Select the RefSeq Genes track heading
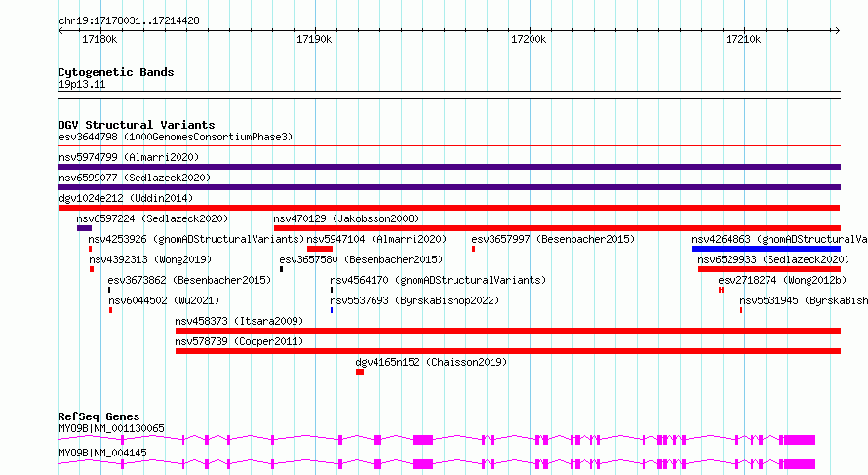The height and width of the screenshot is (475, 868). [x=99, y=416]
